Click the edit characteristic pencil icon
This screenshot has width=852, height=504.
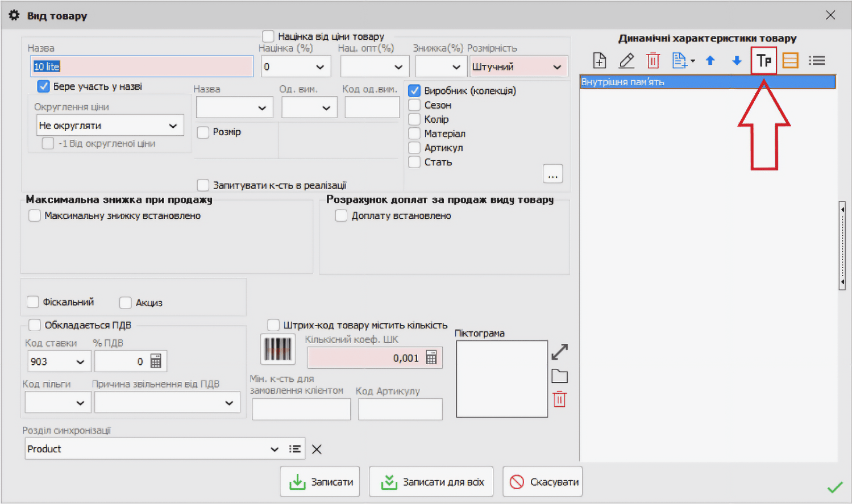click(x=626, y=60)
